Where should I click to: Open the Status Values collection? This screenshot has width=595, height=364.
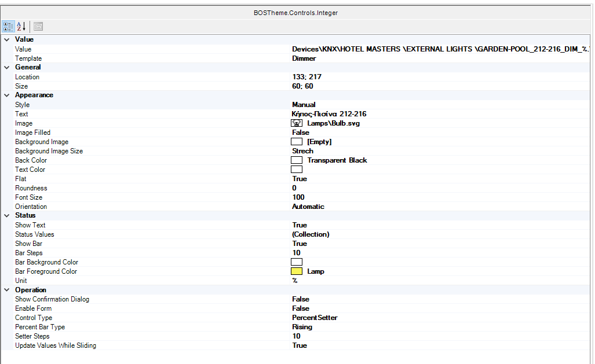click(311, 234)
